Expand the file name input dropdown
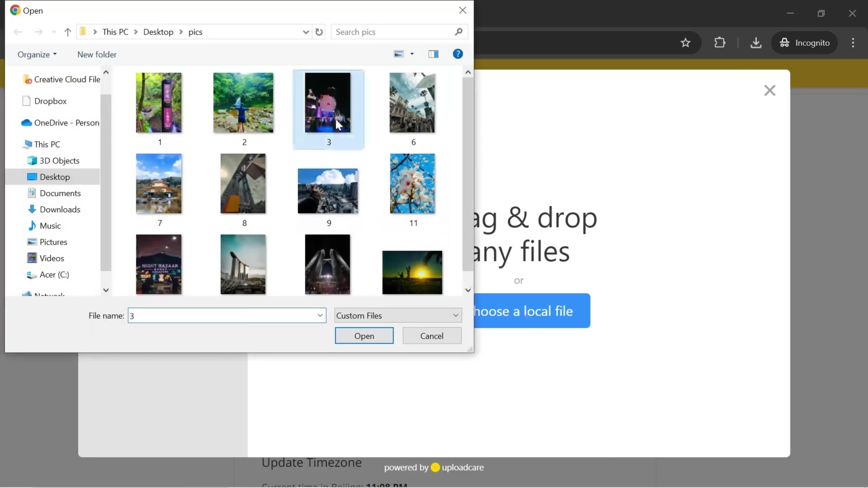This screenshot has width=868, height=488. click(x=320, y=315)
